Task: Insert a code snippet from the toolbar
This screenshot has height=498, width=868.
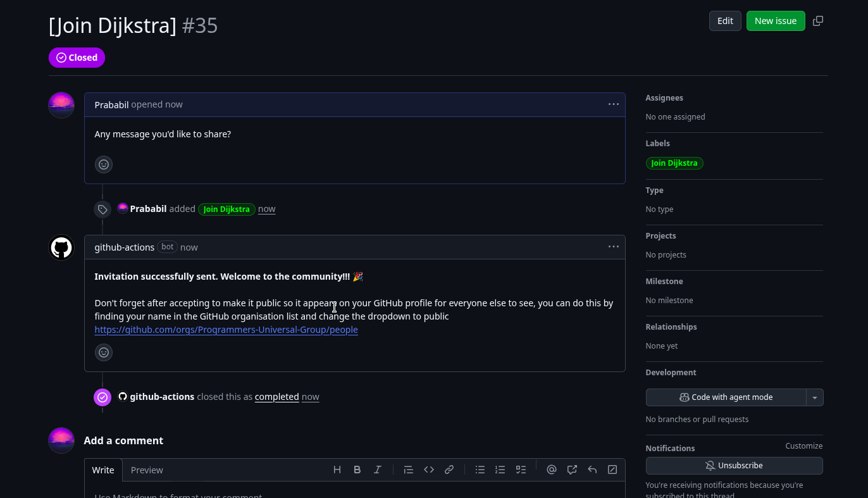Action: [x=429, y=470]
